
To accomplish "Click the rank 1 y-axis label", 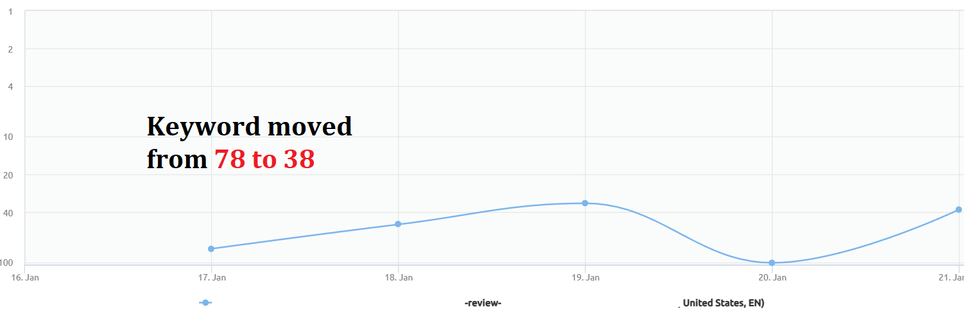I will [x=10, y=12].
